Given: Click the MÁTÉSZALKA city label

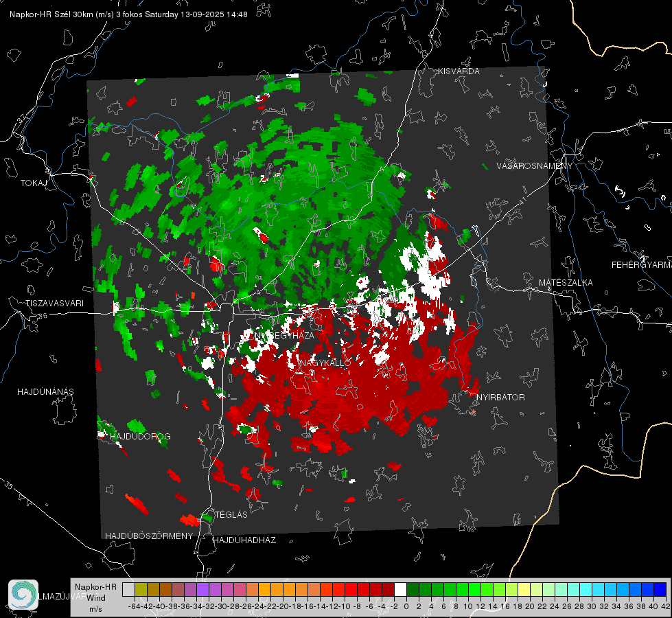Looking at the screenshot, I should click(566, 283).
